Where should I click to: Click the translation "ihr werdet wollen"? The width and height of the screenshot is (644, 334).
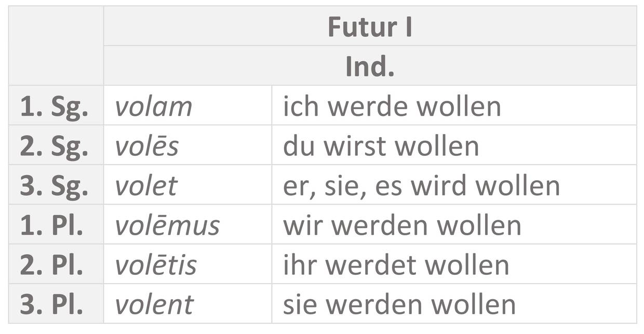tap(396, 264)
